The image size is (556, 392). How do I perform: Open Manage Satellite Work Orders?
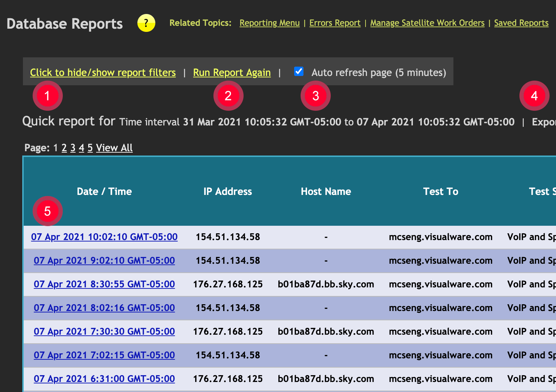(x=427, y=23)
